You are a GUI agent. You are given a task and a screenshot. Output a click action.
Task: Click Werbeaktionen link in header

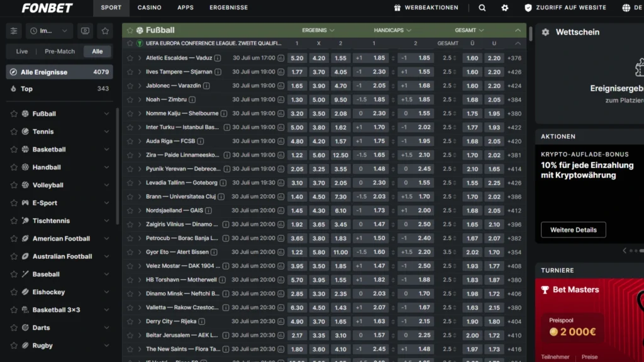pyautogui.click(x=431, y=8)
